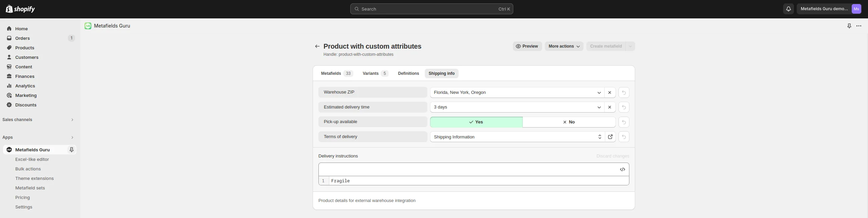Open the three-dot menu in app header

click(858, 26)
